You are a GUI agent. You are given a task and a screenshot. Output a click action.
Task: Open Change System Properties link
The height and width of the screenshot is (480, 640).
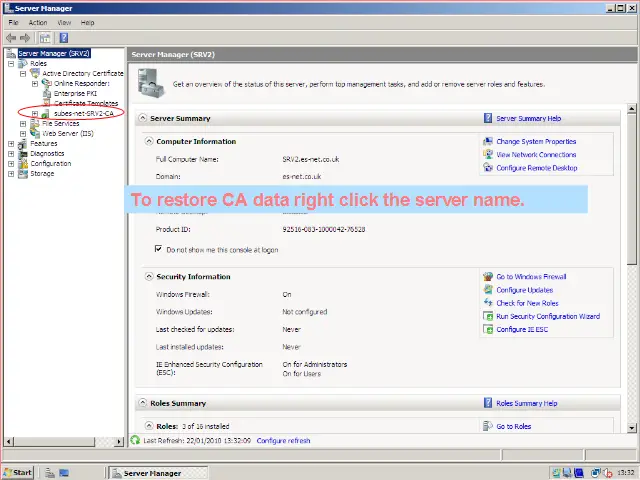coord(536,142)
